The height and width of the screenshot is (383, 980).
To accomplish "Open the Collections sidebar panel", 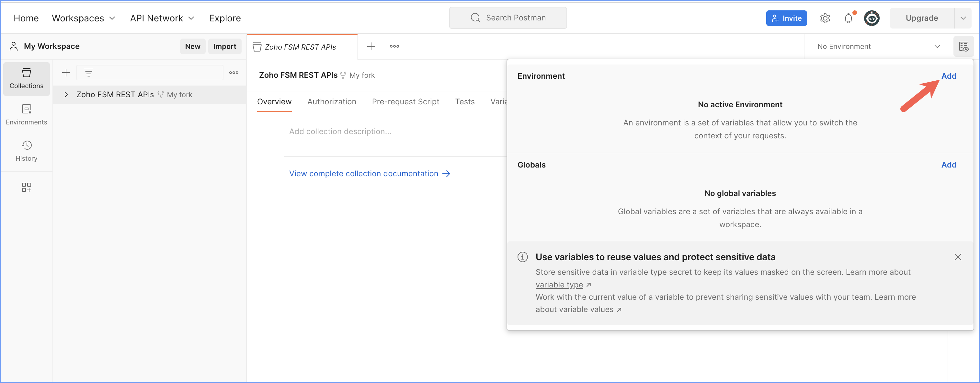I will pos(26,78).
